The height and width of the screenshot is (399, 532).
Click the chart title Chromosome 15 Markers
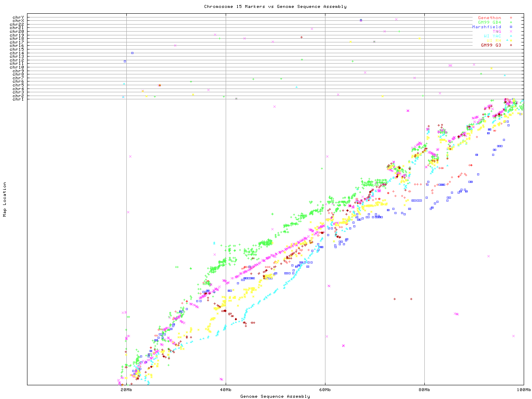pos(275,7)
